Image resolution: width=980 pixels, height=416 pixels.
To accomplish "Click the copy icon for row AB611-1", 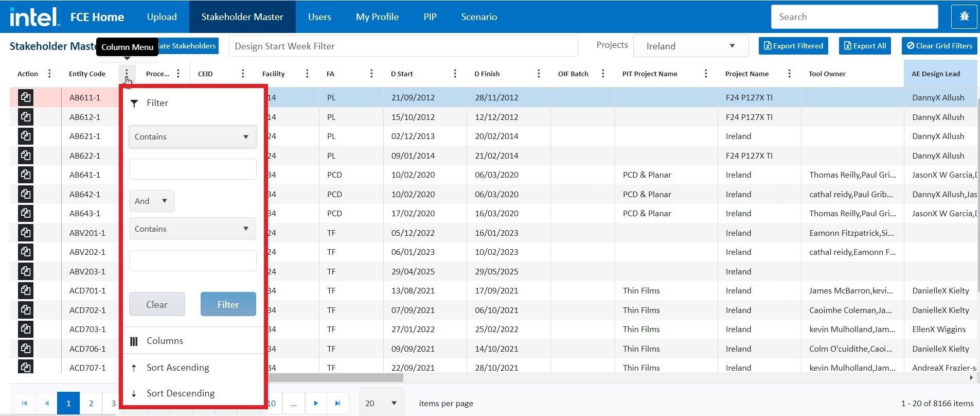I will [26, 97].
